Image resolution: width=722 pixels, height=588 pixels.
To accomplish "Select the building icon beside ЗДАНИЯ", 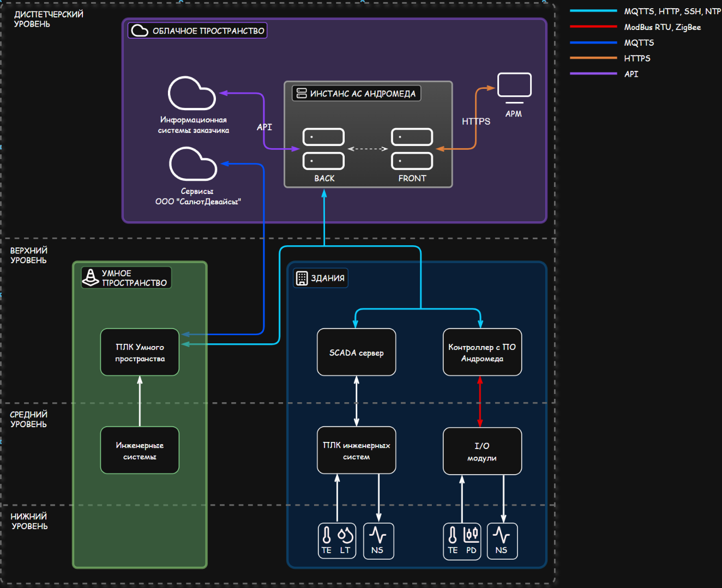I will click(302, 278).
